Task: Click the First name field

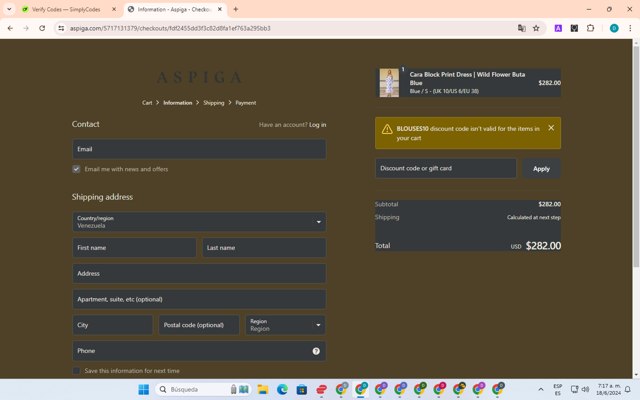Action: (134, 248)
